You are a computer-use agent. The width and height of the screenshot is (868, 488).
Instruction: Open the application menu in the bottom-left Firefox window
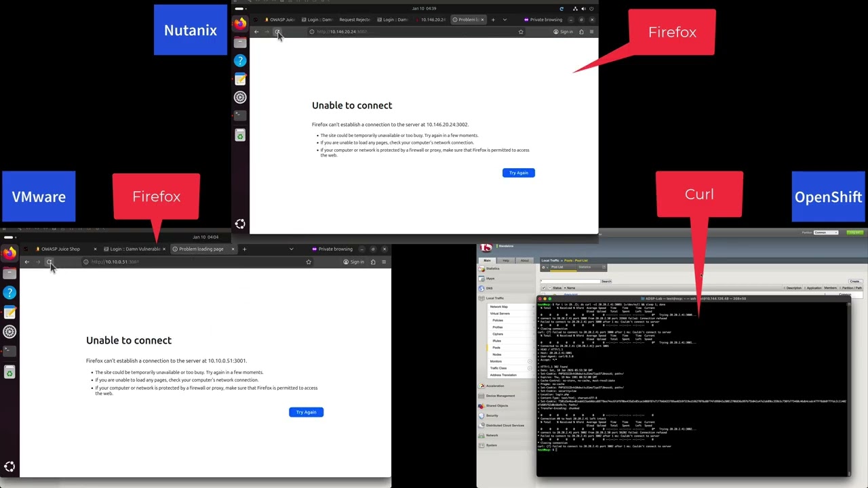click(x=384, y=262)
